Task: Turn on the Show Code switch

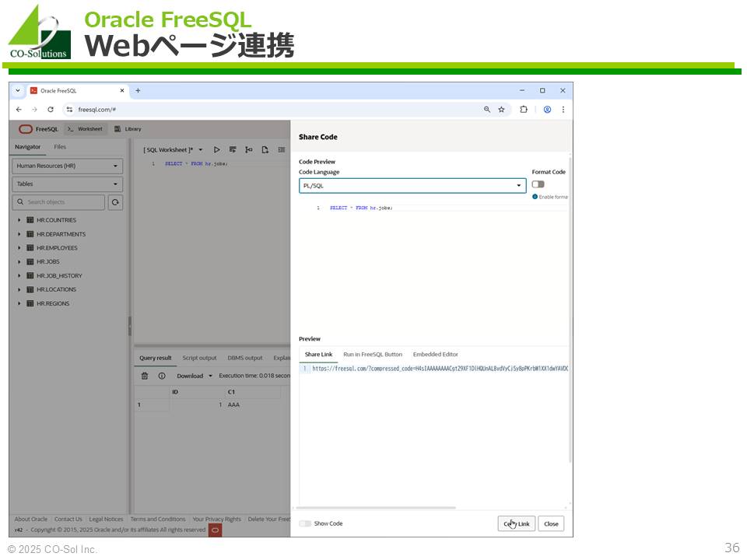Action: [305, 523]
